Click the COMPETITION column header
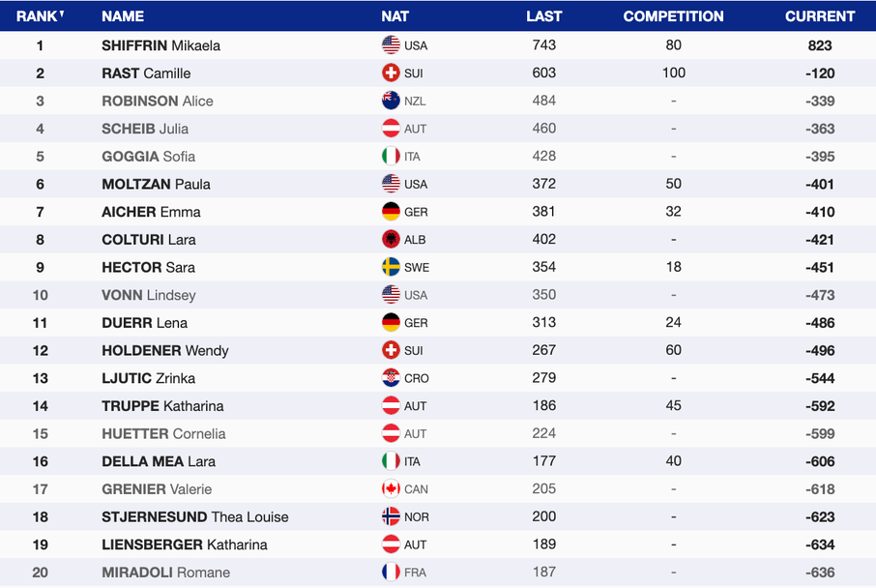Viewport: 876px width, 588px height. (673, 16)
